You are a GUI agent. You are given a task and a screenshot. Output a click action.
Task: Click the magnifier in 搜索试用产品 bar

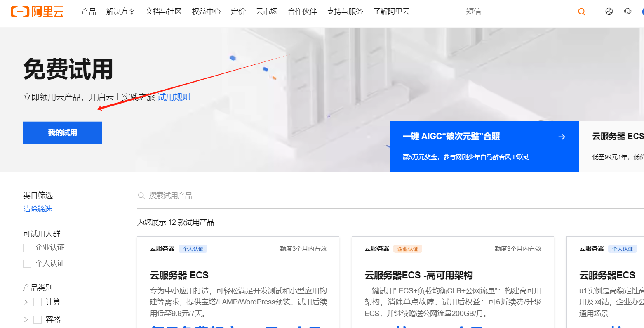tap(141, 196)
